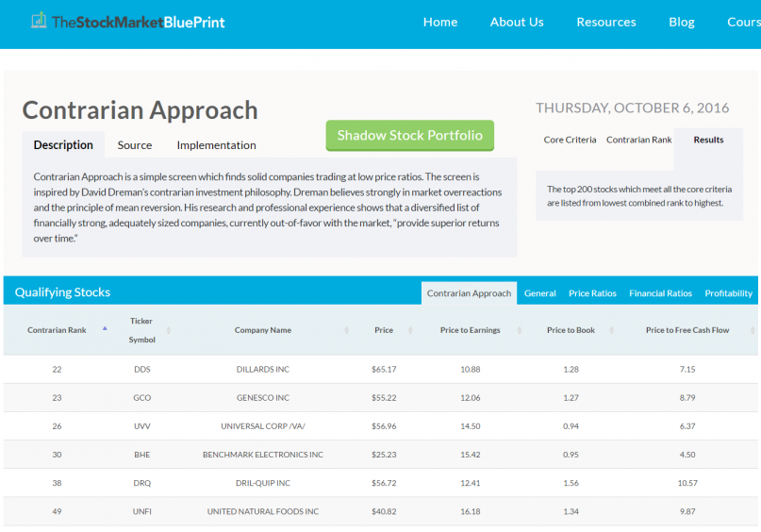Screen dimensions: 761x532
Task: Select BENCHMARK ELECTRONICS INC company name
Action: click(263, 455)
